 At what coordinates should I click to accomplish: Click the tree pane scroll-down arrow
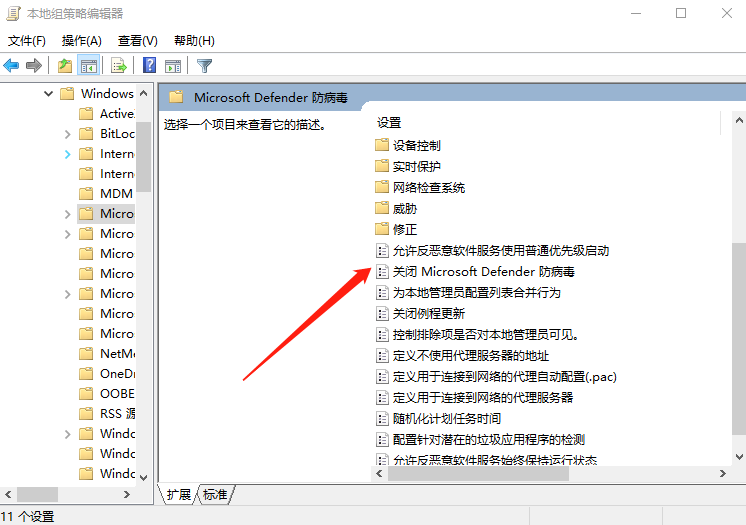point(143,477)
